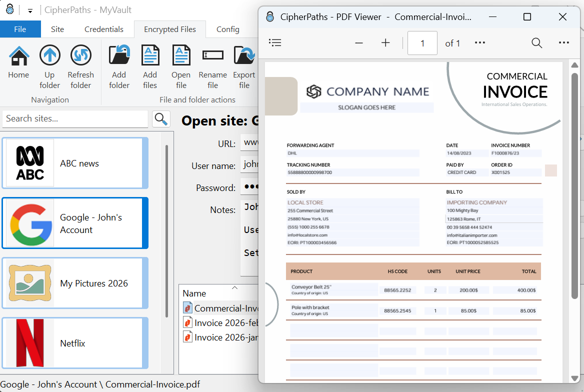This screenshot has width=584, height=392.
Task: Toggle the PDF Viewer table of contents icon
Action: 275,42
